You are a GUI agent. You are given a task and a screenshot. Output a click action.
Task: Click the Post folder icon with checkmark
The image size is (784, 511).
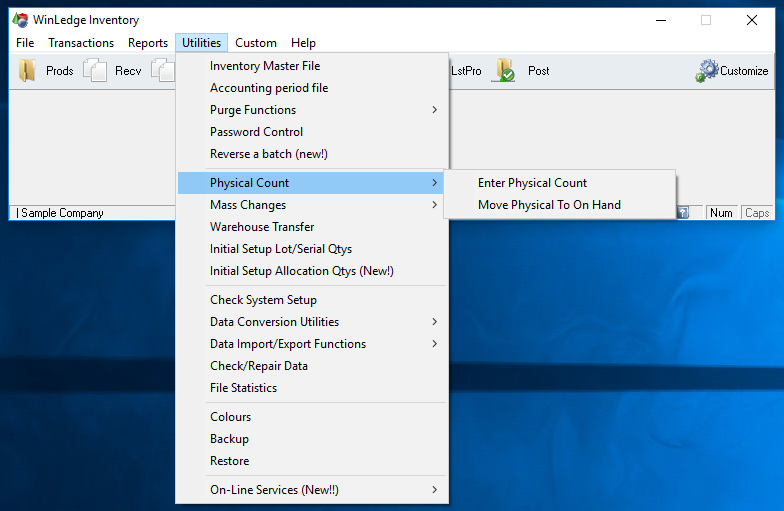[x=504, y=71]
